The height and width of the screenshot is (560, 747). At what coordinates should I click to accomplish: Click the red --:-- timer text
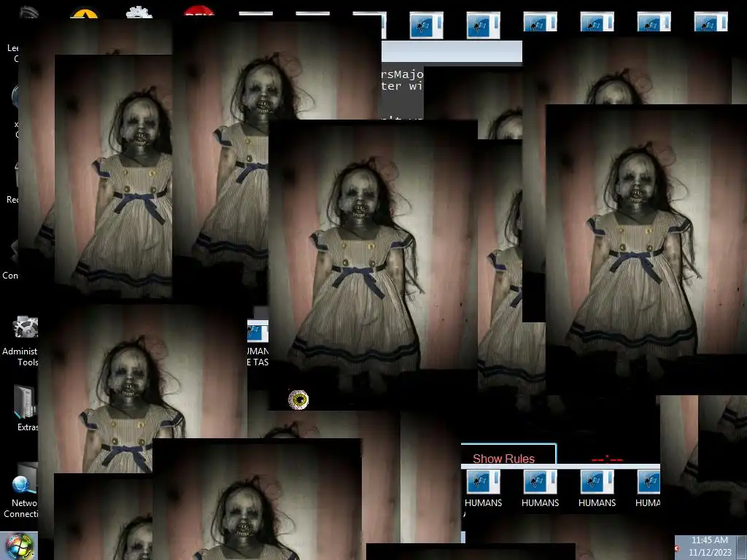pyautogui.click(x=607, y=459)
